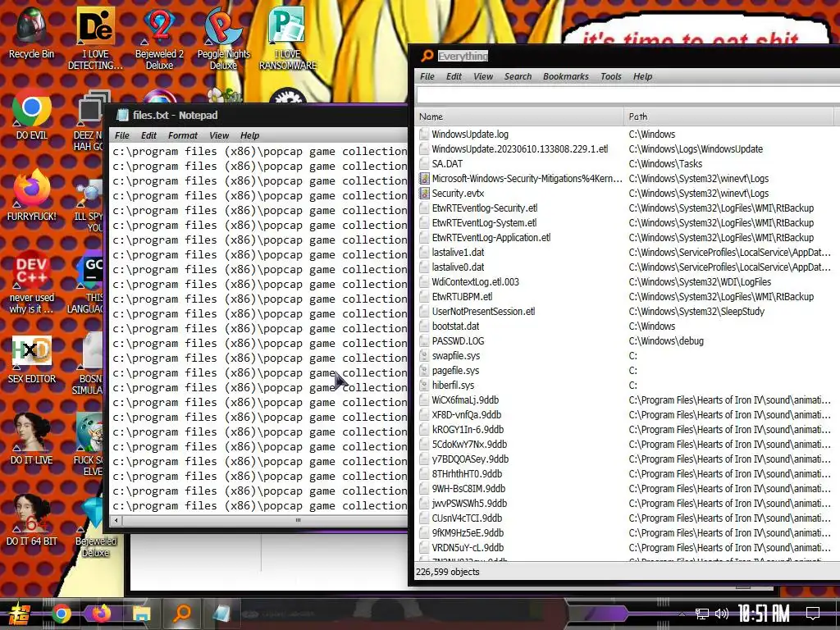Screen dimensions: 840x630
Task: Open the HxD shortcut labeled SEX EDITOR
Action: coord(32,359)
